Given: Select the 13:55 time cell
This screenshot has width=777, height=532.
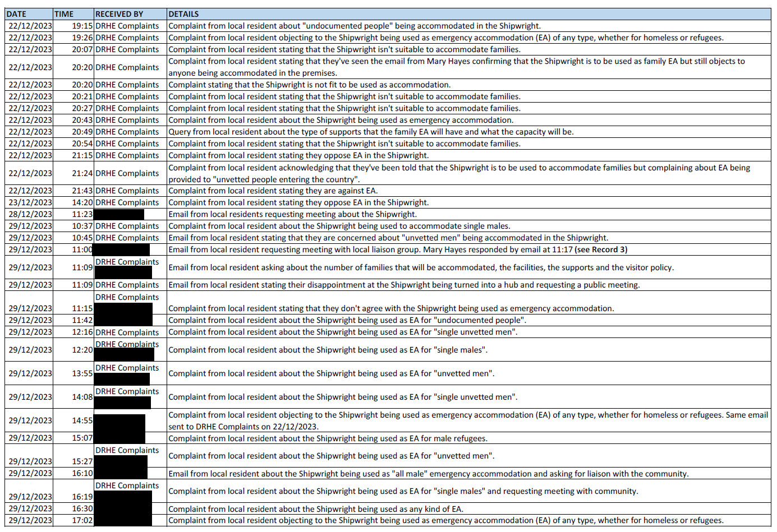Looking at the screenshot, I should coord(73,373).
